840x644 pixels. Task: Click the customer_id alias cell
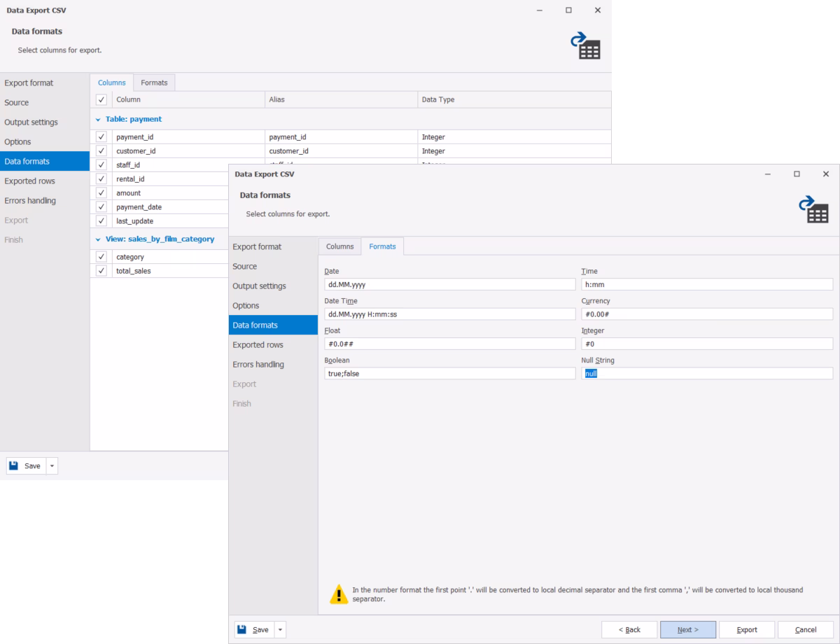pyautogui.click(x=341, y=151)
